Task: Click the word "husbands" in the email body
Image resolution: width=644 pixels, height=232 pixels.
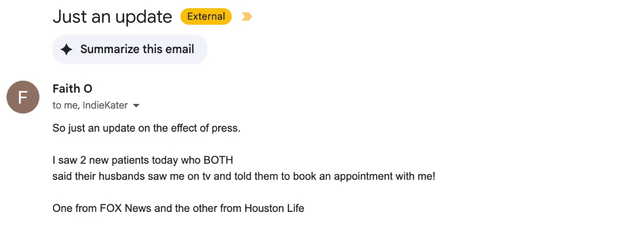Action: point(116,176)
